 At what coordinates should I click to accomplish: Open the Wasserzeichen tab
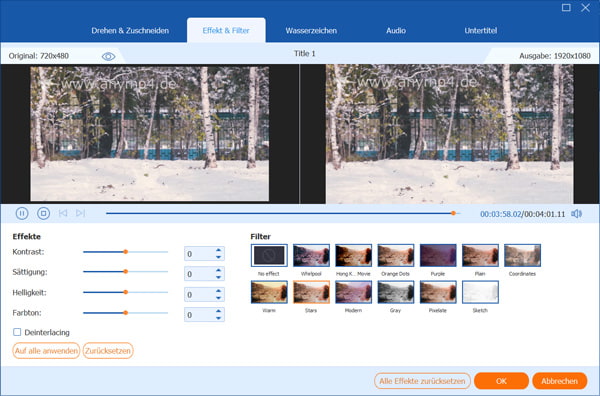[x=311, y=31]
